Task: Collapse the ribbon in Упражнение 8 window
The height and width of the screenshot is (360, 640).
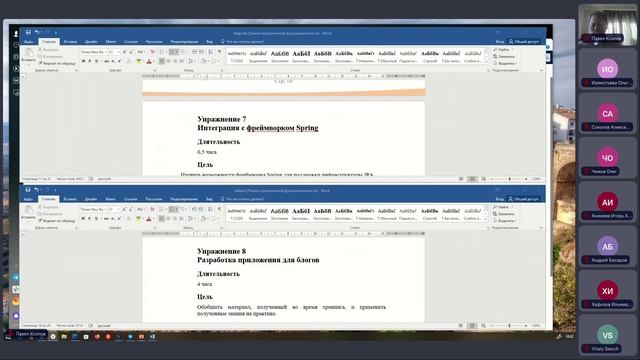Action: [541, 228]
